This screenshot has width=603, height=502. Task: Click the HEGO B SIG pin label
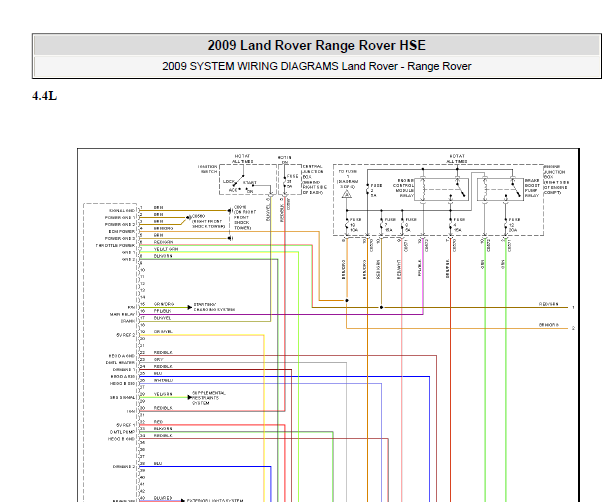tap(122, 384)
